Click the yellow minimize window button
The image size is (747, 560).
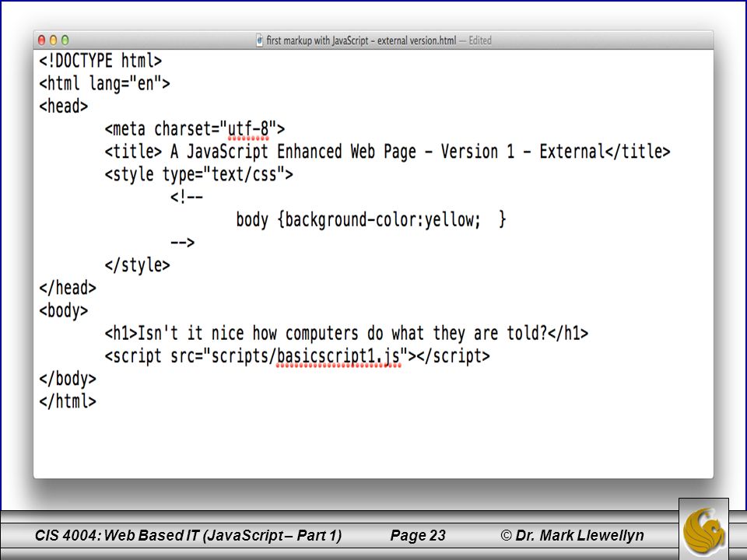pyautogui.click(x=54, y=40)
